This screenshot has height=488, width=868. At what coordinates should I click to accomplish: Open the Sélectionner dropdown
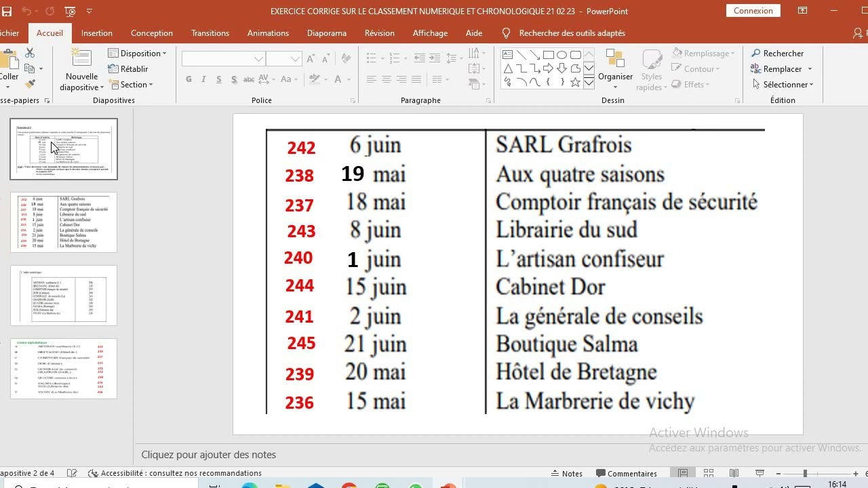pyautogui.click(x=783, y=84)
